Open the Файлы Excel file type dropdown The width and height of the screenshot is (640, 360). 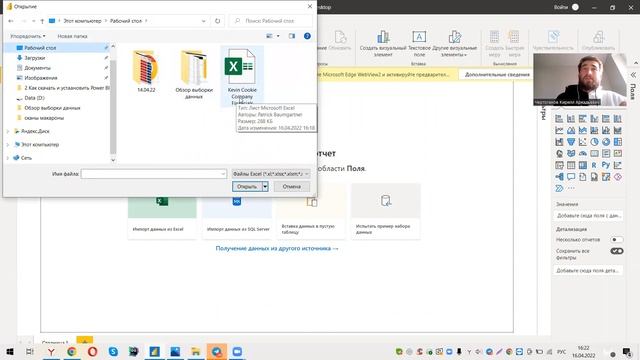coord(271,174)
